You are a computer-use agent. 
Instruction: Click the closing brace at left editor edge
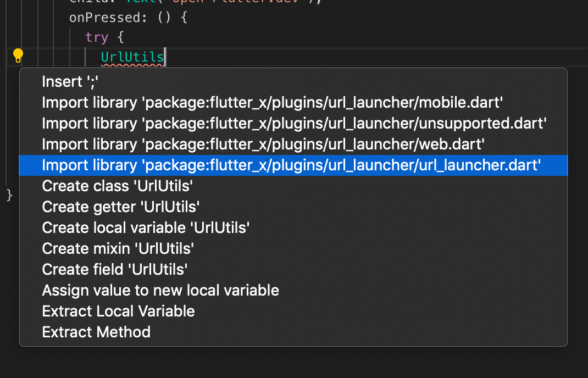tap(9, 195)
